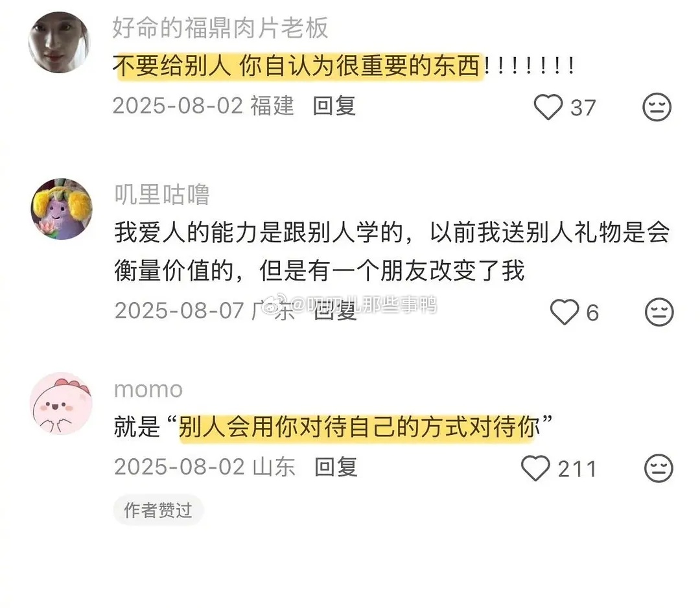This screenshot has height=608, width=700.
Task: Open the 好命的福鼎肉片老板 username profile
Action: [x=220, y=28]
